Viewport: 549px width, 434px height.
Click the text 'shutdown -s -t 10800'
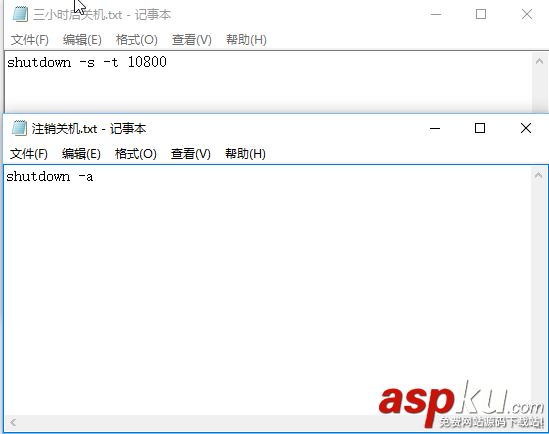click(x=87, y=62)
